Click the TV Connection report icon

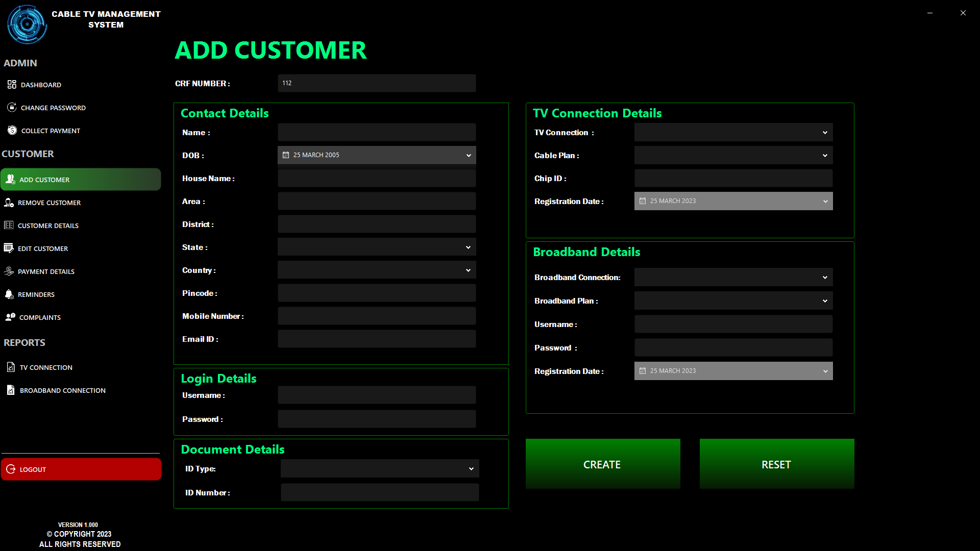[x=11, y=367]
